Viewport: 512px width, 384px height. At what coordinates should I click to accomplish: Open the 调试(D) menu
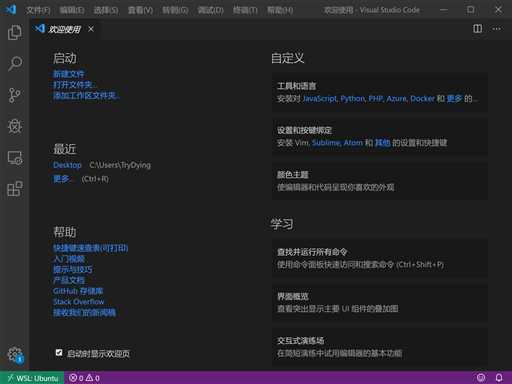(210, 10)
